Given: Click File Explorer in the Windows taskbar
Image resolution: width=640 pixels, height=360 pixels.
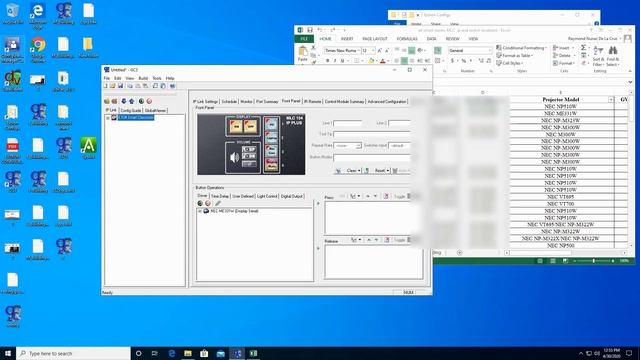Looking at the screenshot, I should (188, 353).
